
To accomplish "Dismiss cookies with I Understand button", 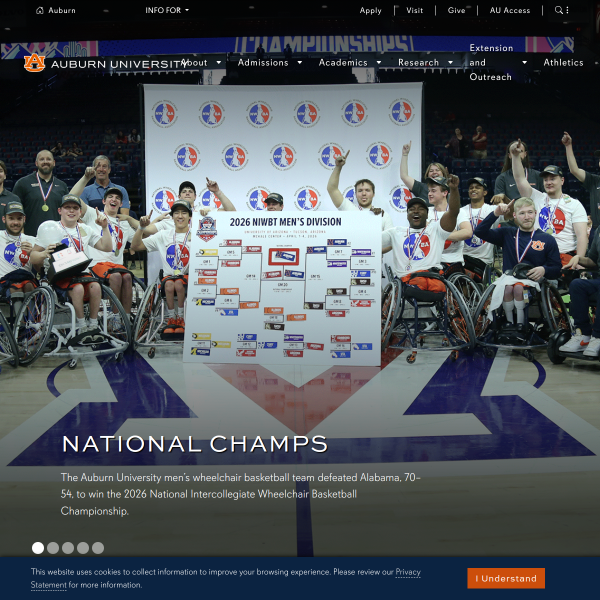I will (x=506, y=578).
